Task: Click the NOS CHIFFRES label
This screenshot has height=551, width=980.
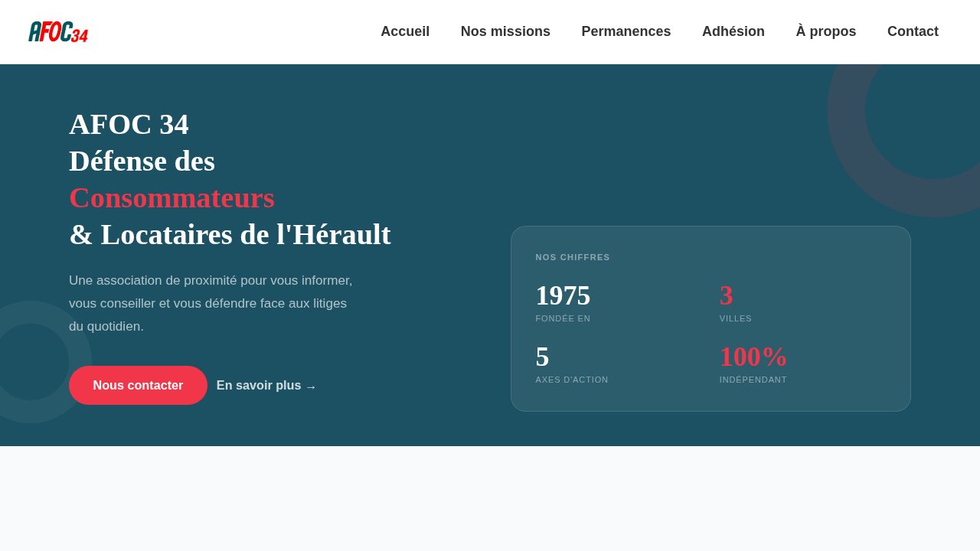Action: [573, 257]
